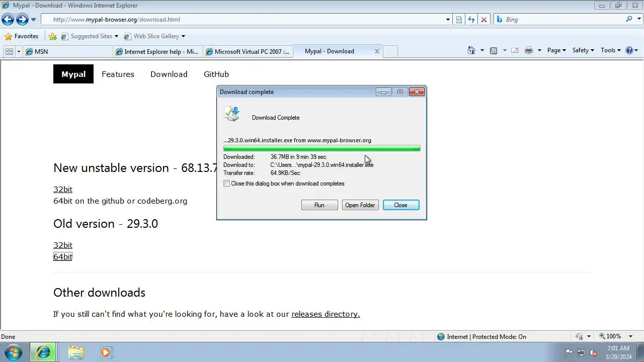Click the Download Complete icon in dialog

(232, 114)
